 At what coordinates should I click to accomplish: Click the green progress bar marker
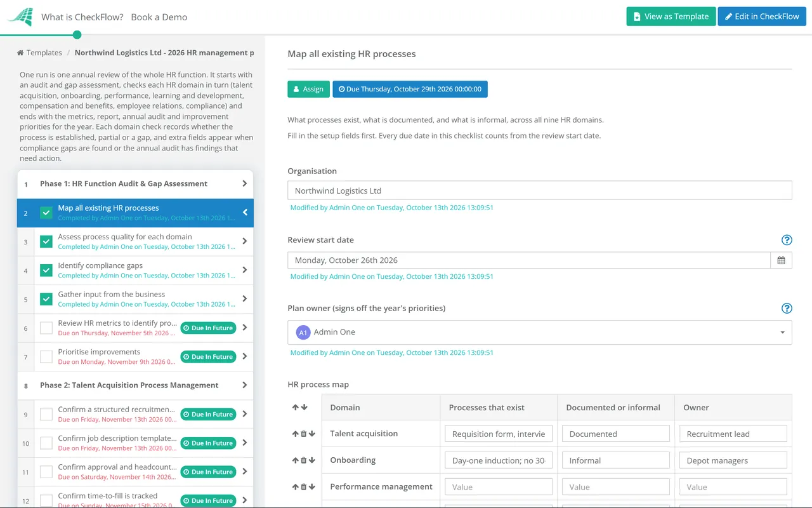(77, 34)
